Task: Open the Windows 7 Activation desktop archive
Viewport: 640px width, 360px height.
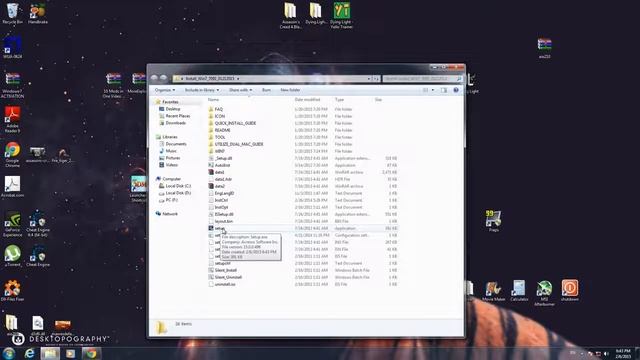Action: pos(12,85)
